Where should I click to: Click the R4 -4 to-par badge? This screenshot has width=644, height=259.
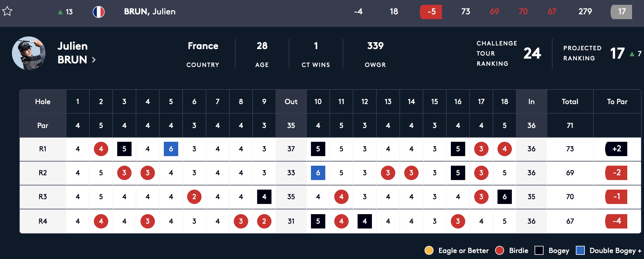(x=616, y=221)
